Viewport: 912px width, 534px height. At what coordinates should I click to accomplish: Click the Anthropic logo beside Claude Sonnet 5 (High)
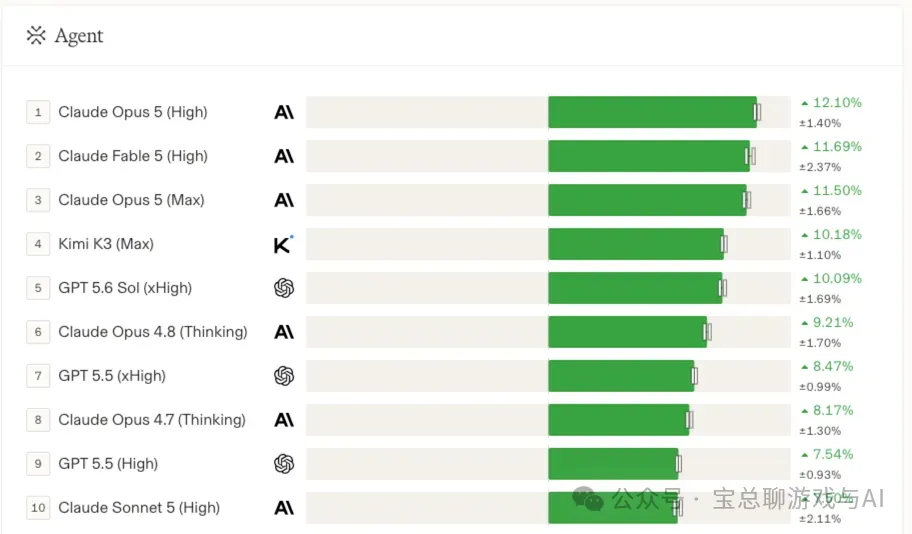[x=284, y=508]
